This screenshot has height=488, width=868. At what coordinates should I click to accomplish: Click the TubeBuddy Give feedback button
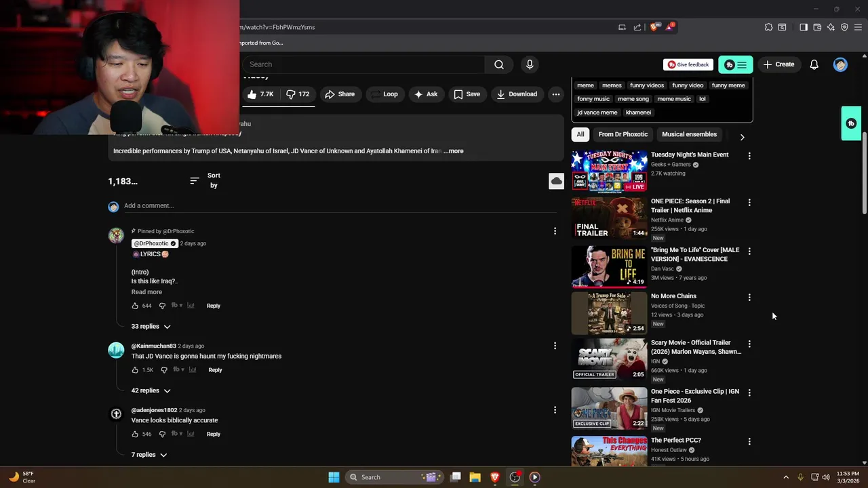tap(688, 64)
